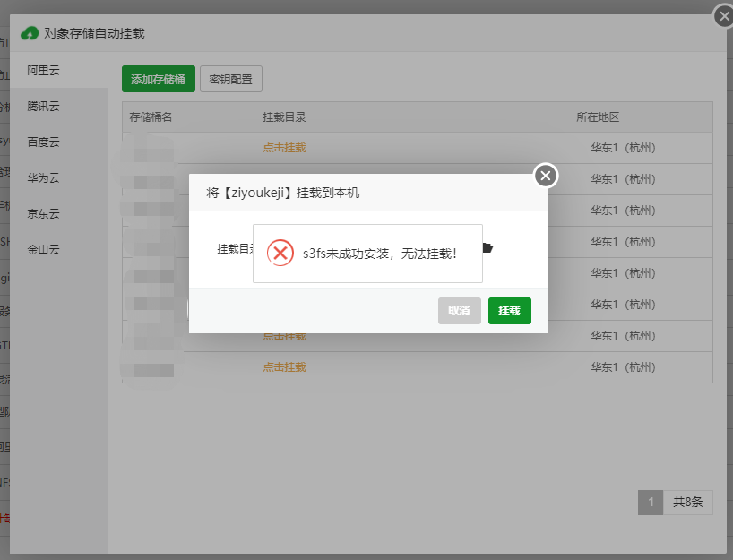
Task: Click the green 挂载 button
Action: coord(510,311)
